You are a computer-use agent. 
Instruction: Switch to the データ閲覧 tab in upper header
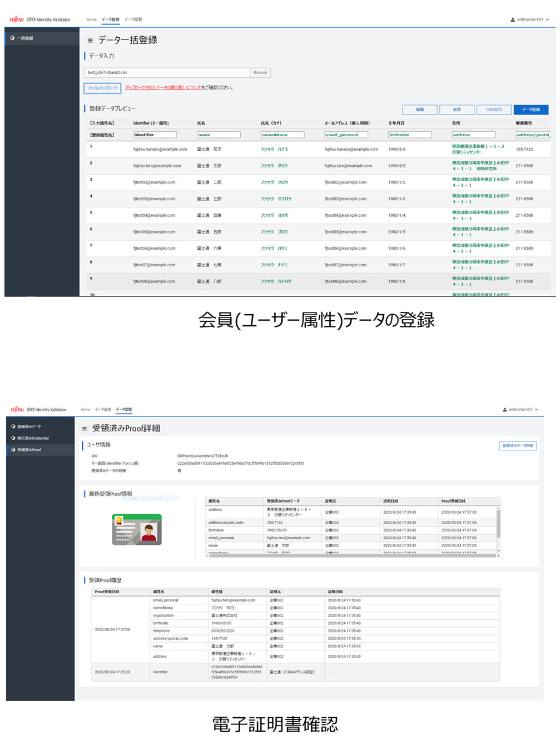(133, 19)
